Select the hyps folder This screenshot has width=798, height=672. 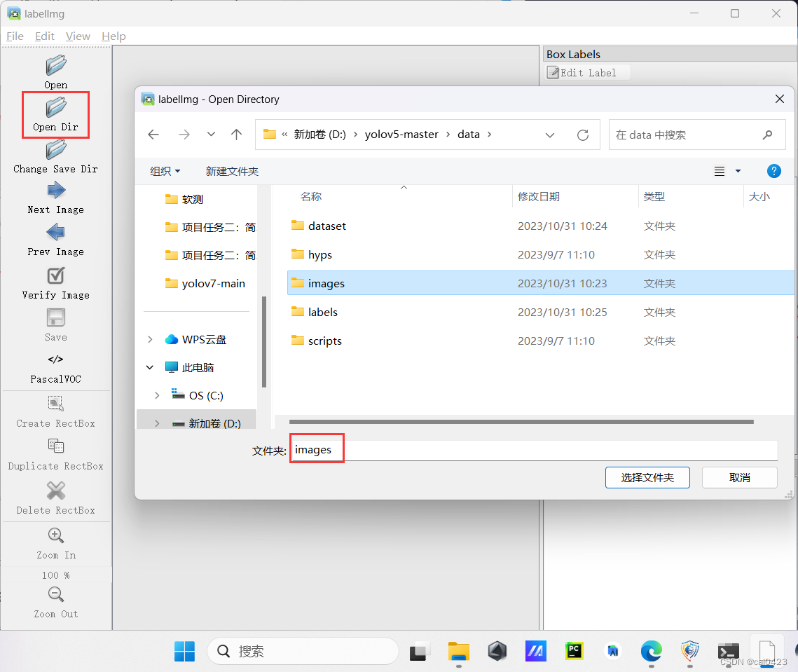click(540, 254)
